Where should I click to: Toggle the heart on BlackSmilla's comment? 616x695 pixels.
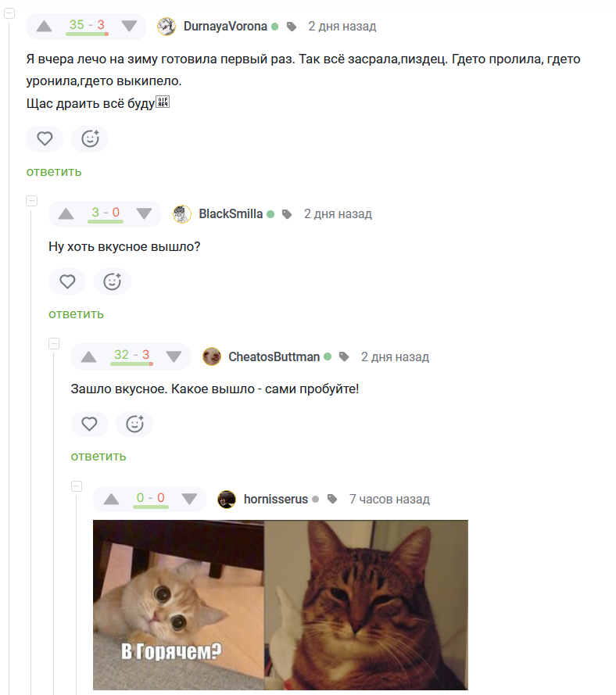pyautogui.click(x=67, y=281)
